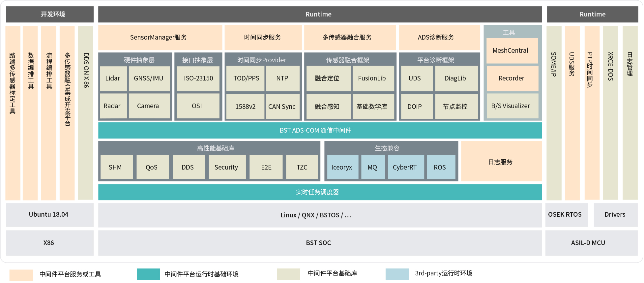The image size is (644, 283).
Task: Select the CyberRT block
Action: (x=405, y=167)
